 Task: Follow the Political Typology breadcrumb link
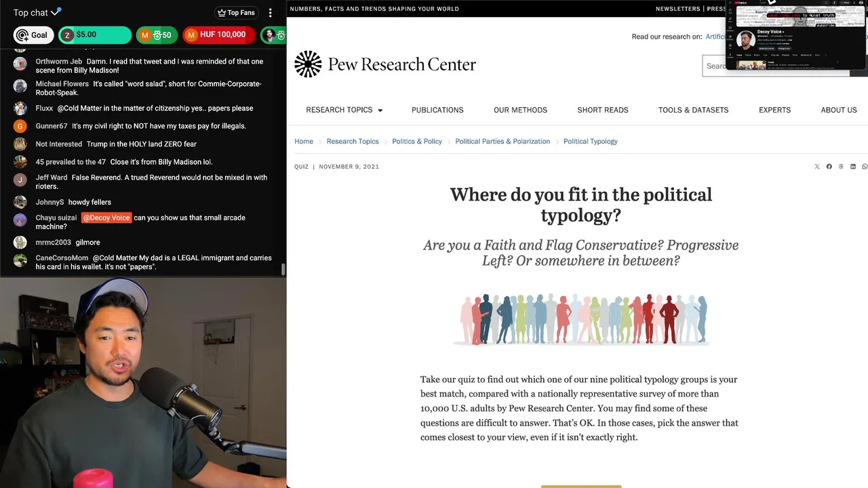pyautogui.click(x=591, y=142)
